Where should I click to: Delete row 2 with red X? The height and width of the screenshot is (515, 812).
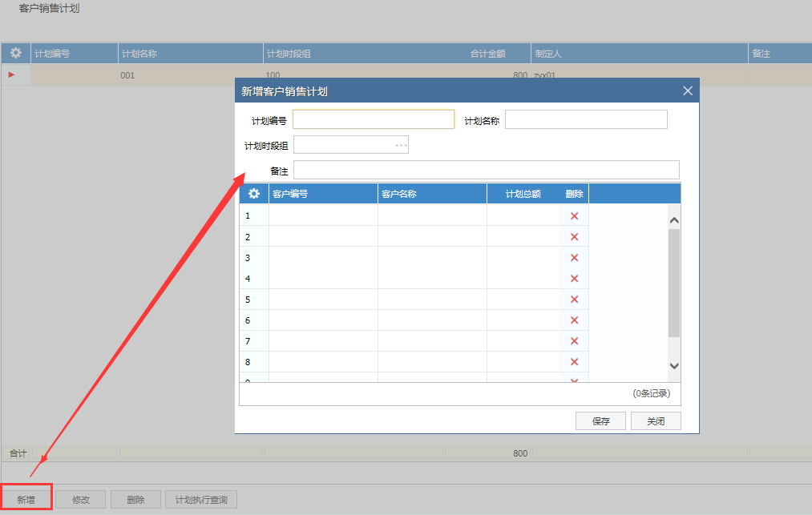[574, 236]
